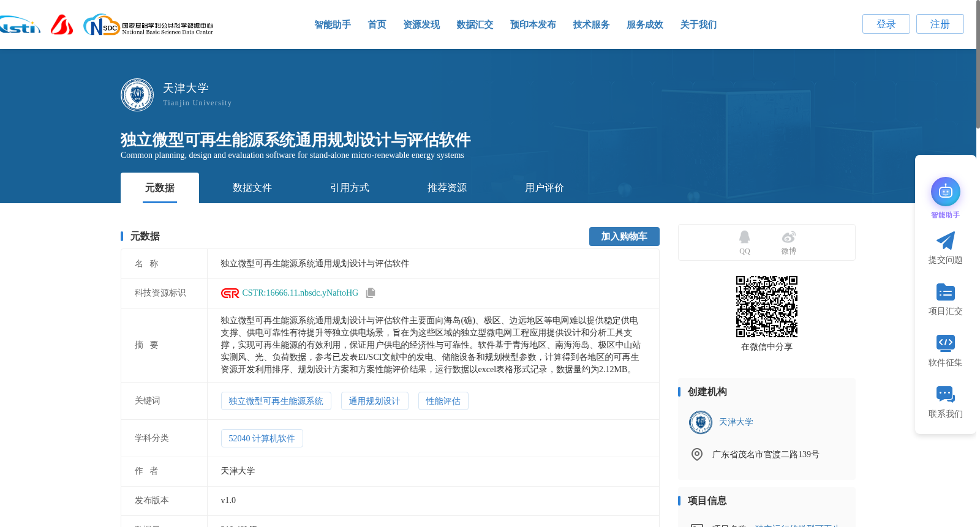980x527 pixels.
Task: Open 技术服务 navigation item
Action: tap(591, 24)
